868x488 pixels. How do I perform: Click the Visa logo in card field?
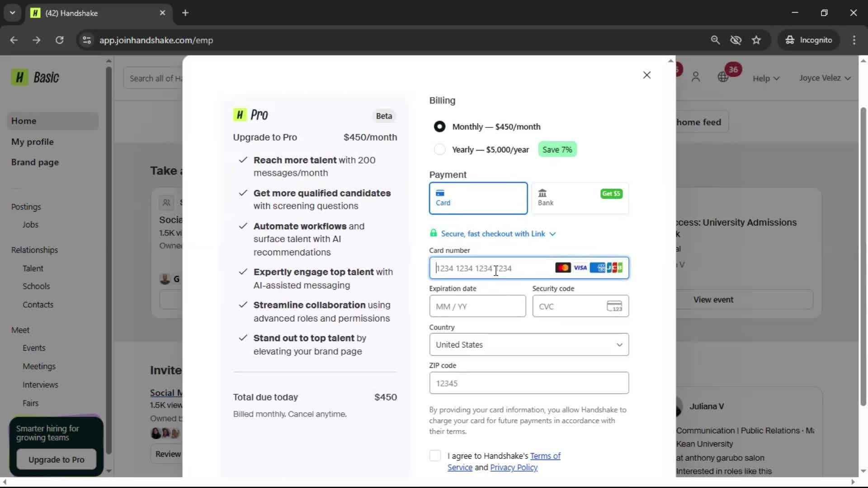[x=580, y=268]
